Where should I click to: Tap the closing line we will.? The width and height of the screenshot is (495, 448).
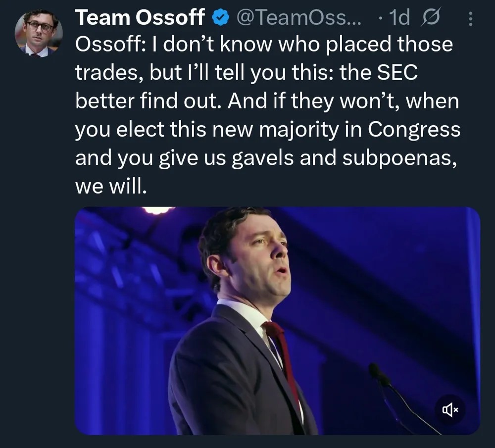tap(111, 186)
